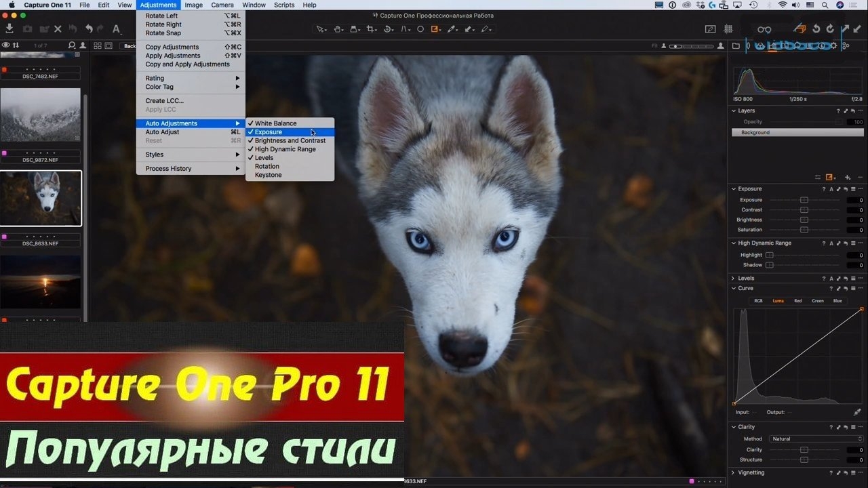
Task: Select the pan hand tool
Action: [x=338, y=29]
